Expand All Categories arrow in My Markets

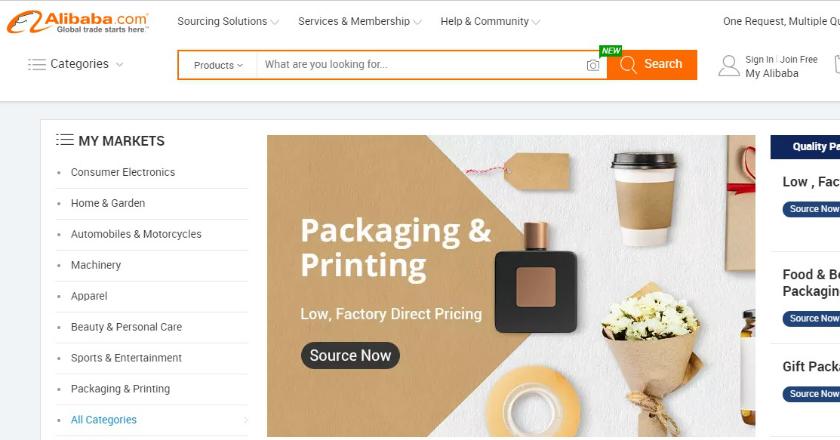[246, 420]
